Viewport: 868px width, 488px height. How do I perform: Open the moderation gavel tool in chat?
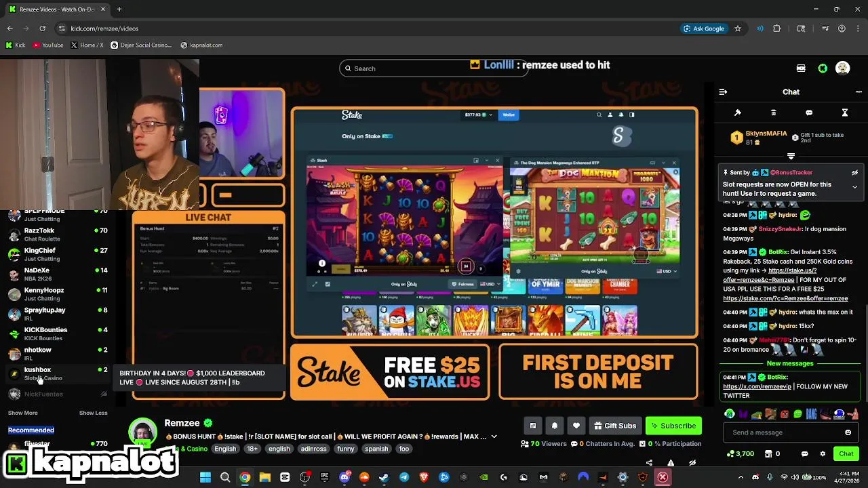click(738, 113)
